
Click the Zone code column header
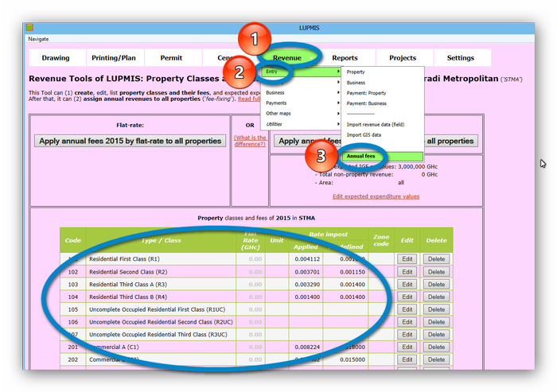pos(381,240)
